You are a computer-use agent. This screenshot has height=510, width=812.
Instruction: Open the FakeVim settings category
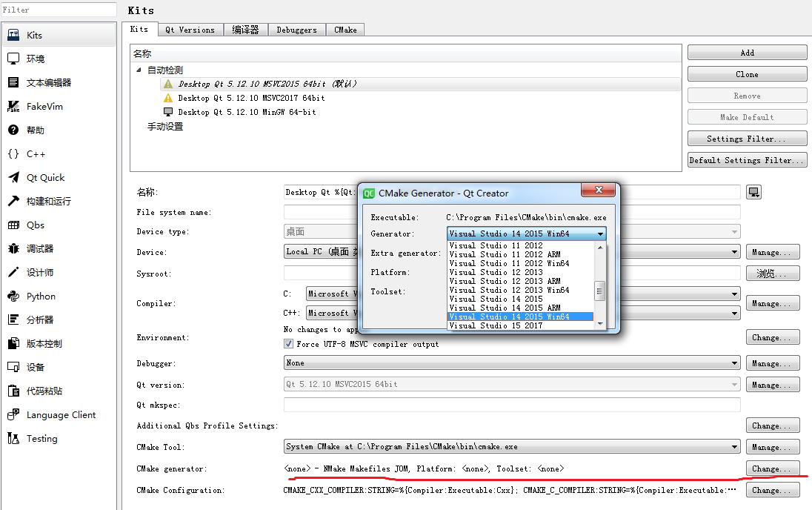(59, 106)
